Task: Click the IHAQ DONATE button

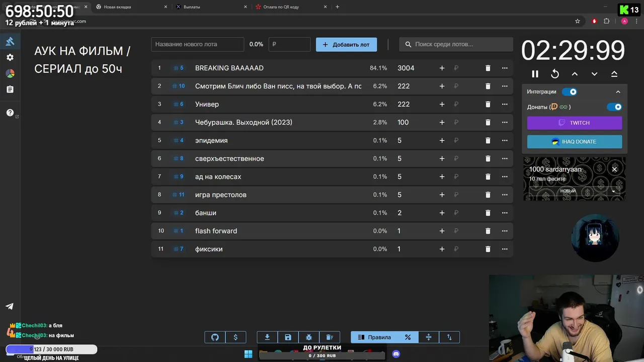Action: (575, 142)
